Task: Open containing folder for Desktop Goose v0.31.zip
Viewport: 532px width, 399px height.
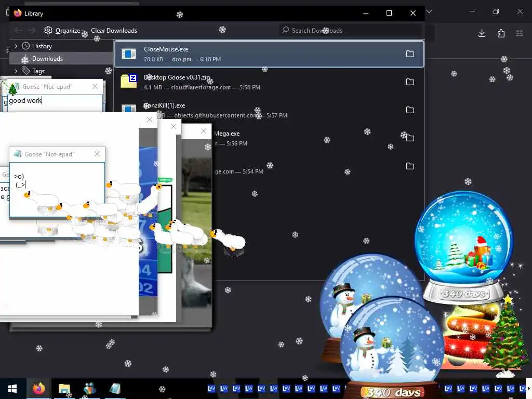Action: click(x=410, y=82)
